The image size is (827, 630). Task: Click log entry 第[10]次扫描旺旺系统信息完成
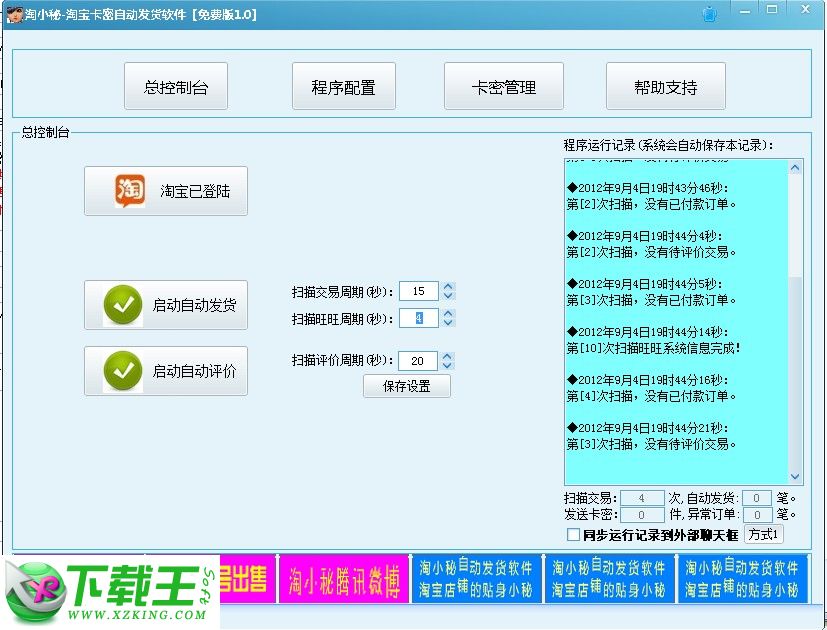[x=653, y=348]
